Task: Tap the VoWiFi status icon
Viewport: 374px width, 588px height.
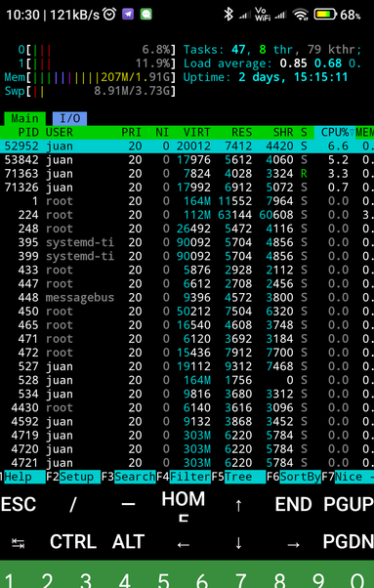Action: point(263,15)
